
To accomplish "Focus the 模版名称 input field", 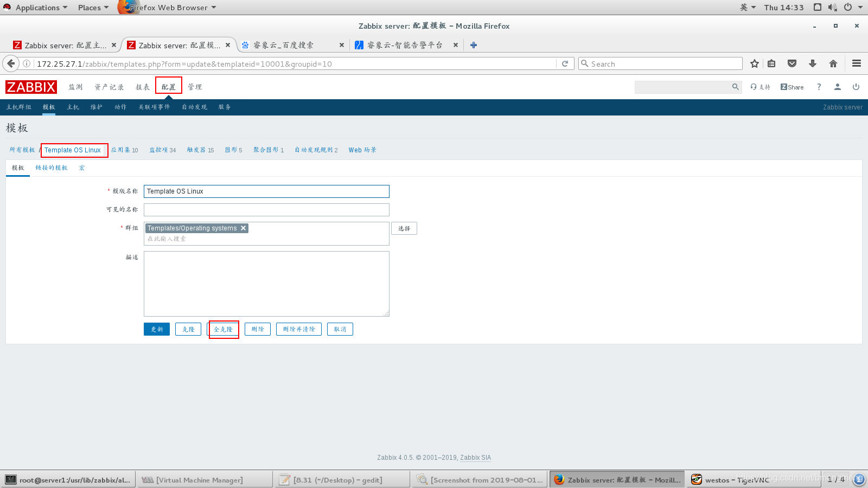I will pyautogui.click(x=266, y=191).
